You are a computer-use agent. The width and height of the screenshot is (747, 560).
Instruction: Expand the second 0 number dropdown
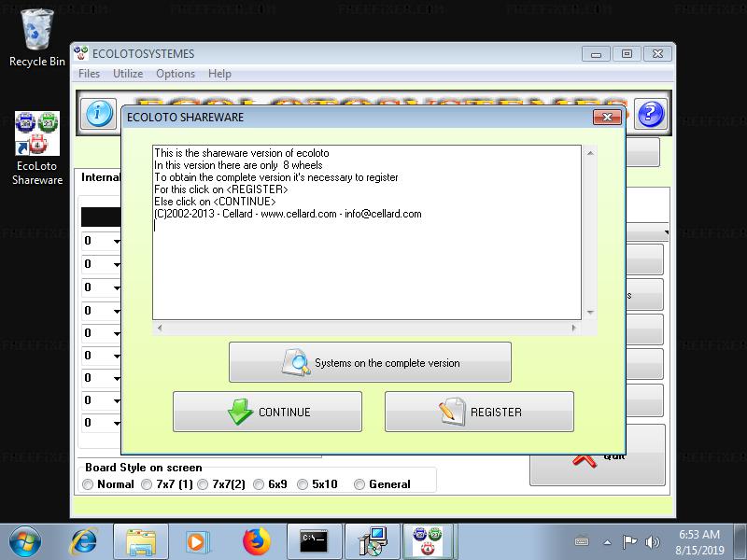pos(116,264)
